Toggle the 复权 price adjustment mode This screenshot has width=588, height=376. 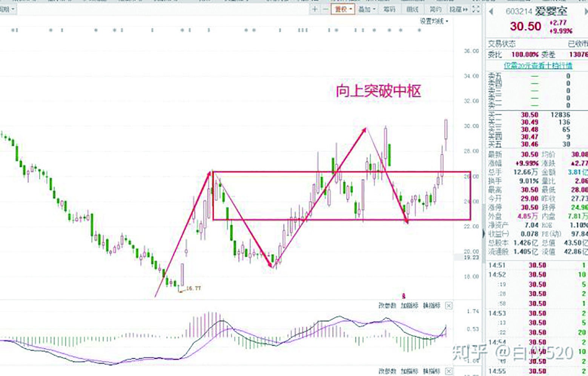(342, 9)
